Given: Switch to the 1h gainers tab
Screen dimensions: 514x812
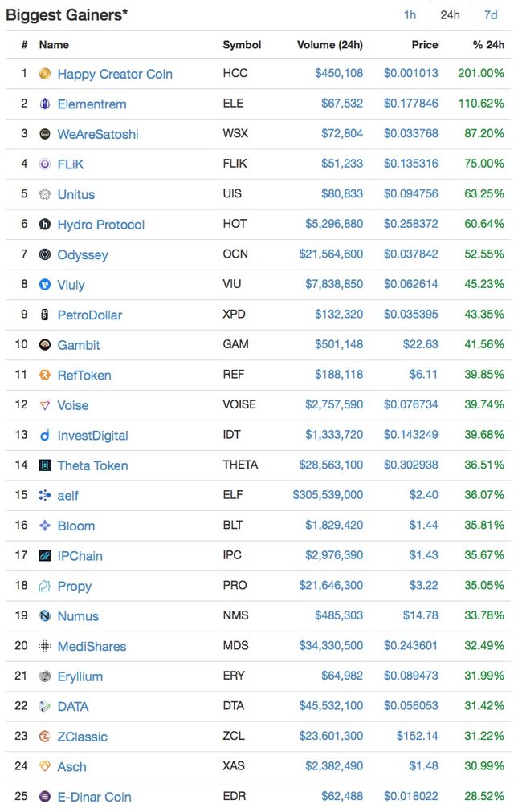Looking at the screenshot, I should (x=410, y=15).
